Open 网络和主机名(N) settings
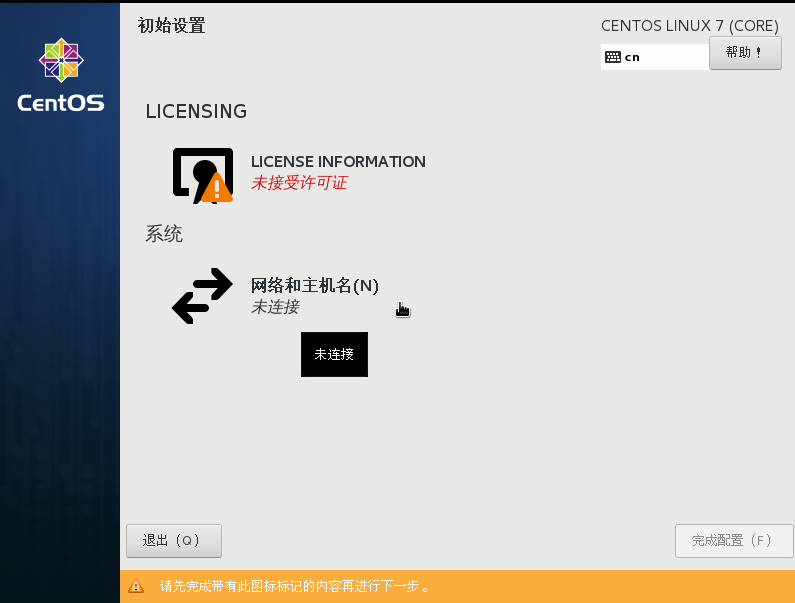Screen dimensions: 795x603 314,285
